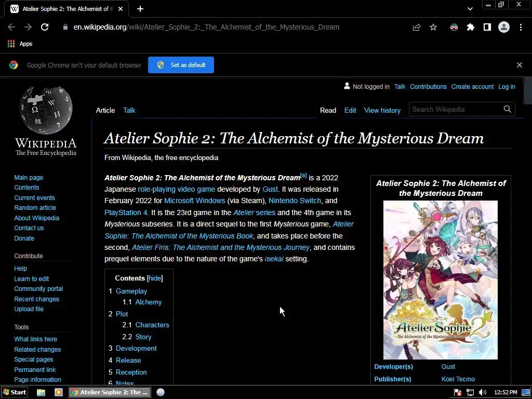This screenshot has width=532, height=399.
Task: Open the Chrome three-dot menu
Action: 521,27
